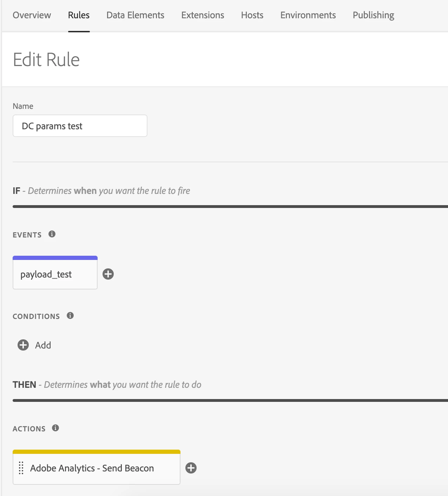Click the rule Name input field
448x496 pixels.
[x=80, y=126]
